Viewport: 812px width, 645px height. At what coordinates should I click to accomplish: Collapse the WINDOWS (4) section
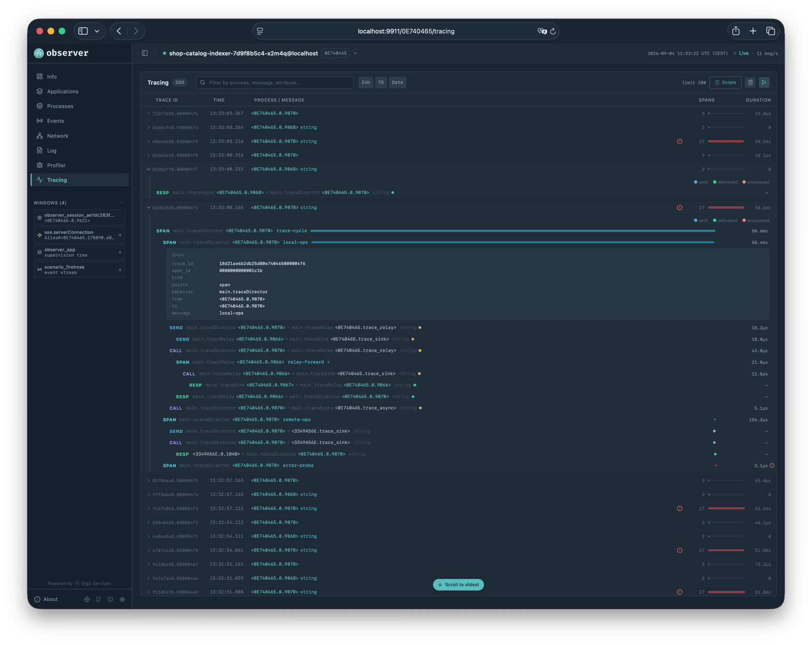(122, 203)
